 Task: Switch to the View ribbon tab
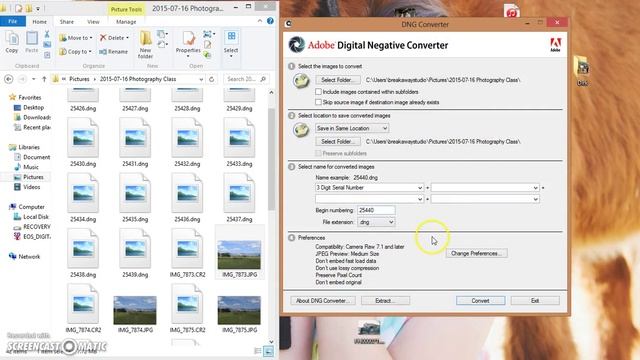tap(93, 22)
